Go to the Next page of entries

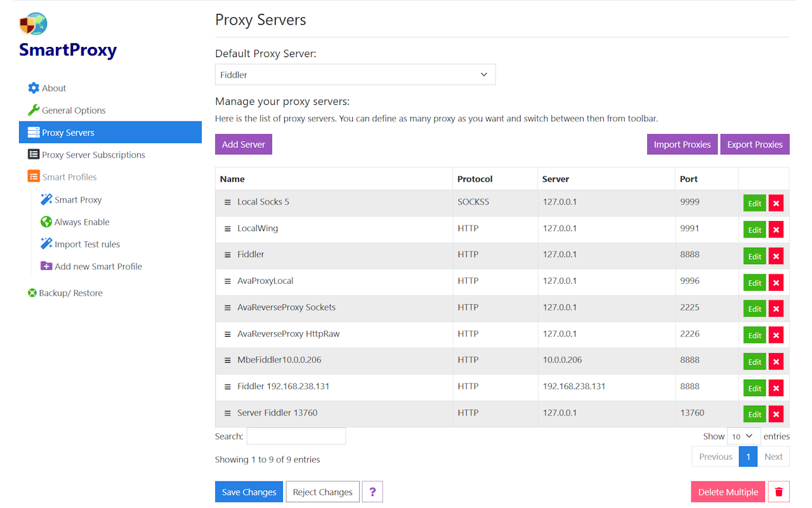point(773,456)
